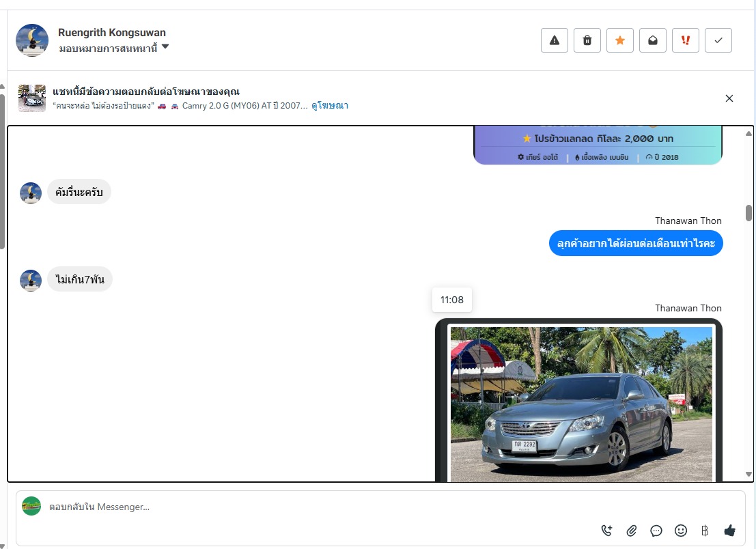Image resolution: width=756 pixels, height=549 pixels.
Task: Click the ad thumbnail image in banner
Action: [x=32, y=98]
